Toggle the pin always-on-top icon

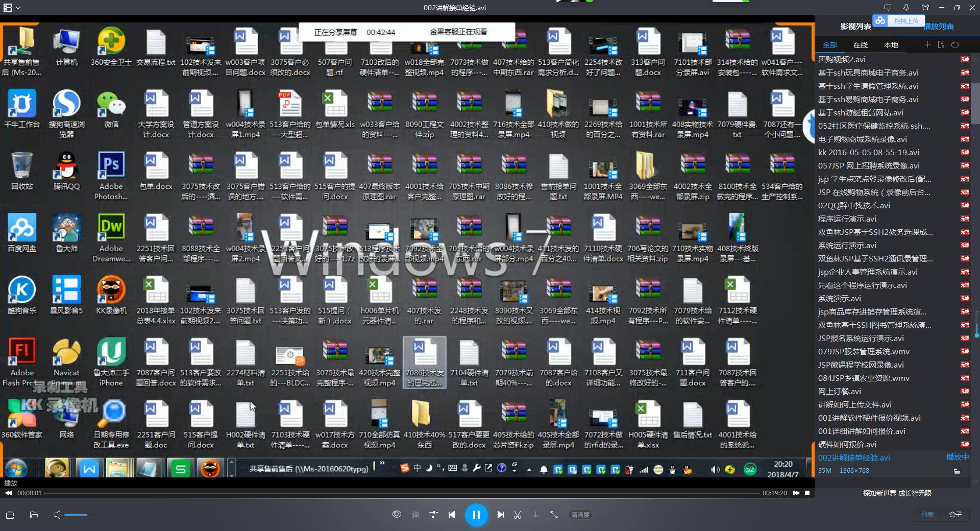[x=906, y=8]
